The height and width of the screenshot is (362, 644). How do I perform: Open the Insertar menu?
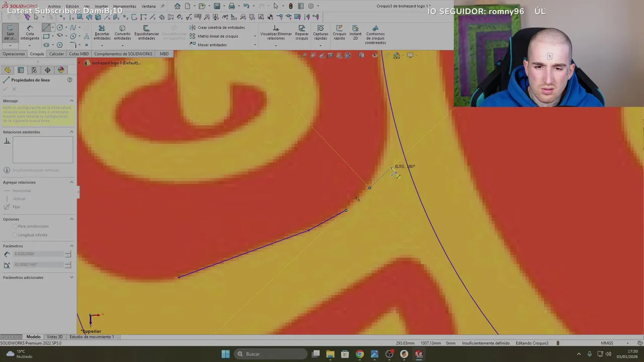coord(102,7)
